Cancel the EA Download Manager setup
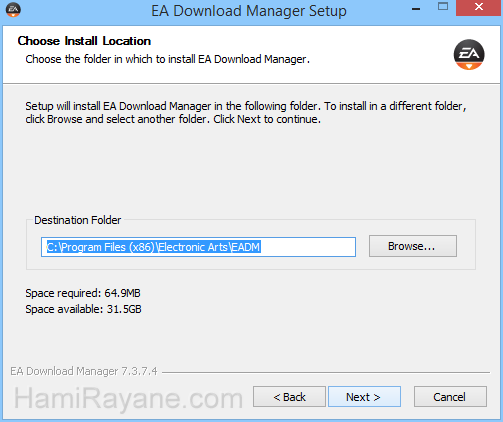The height and width of the screenshot is (422, 503). (450, 397)
